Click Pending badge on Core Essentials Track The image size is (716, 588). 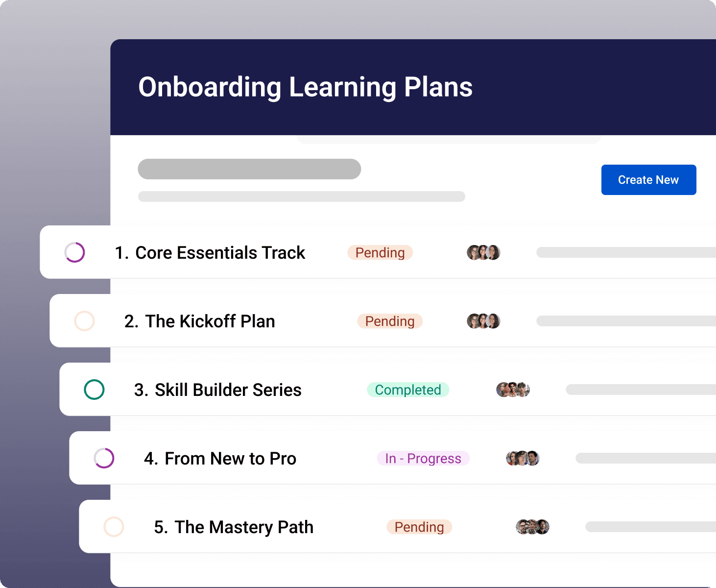[380, 252]
